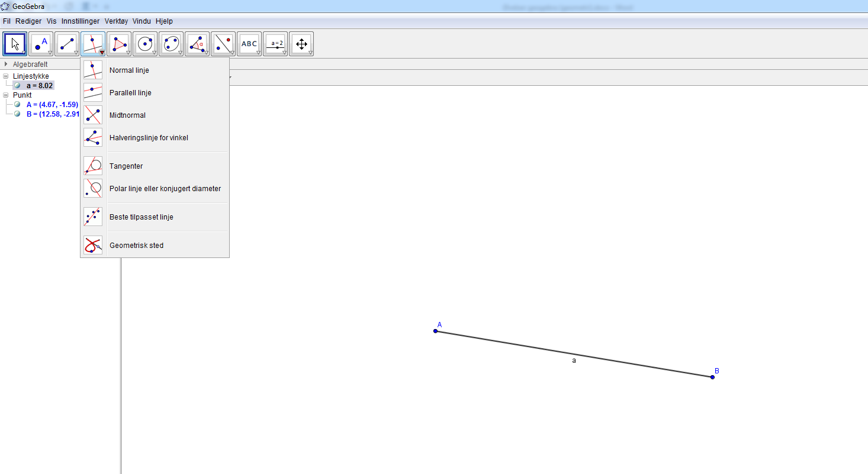This screenshot has height=474, width=868.
Task: Collapse the Linjestykke tree group
Action: point(6,76)
